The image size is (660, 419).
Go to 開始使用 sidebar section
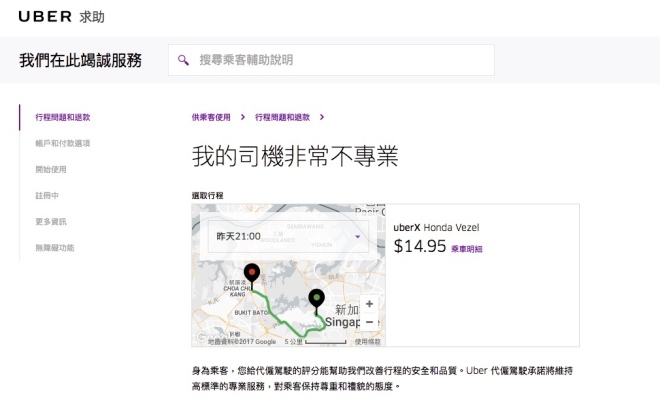(50, 169)
